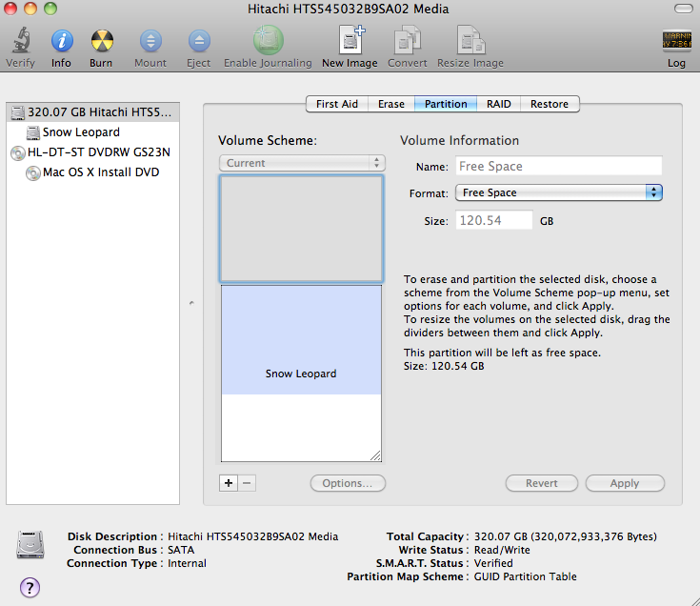Click the 'Size: 120.54 GB' description line
Screen dimensions: 700x606
pyautogui.click(x=444, y=366)
